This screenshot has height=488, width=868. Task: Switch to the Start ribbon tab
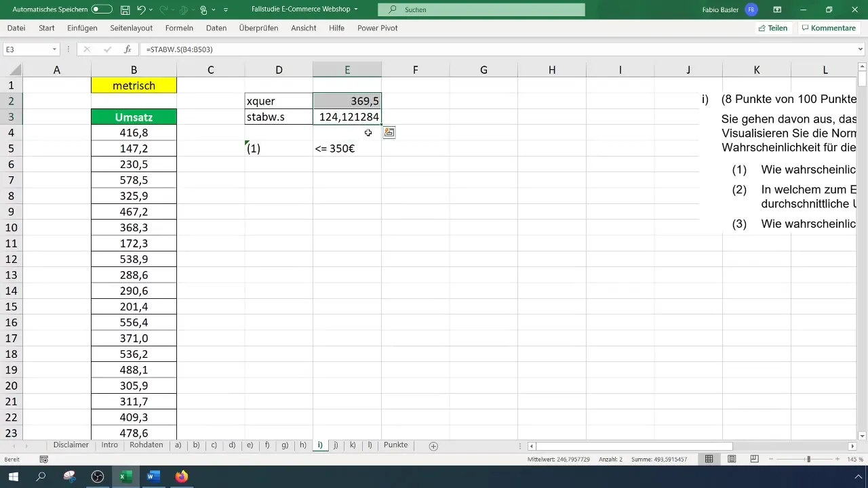47,28
